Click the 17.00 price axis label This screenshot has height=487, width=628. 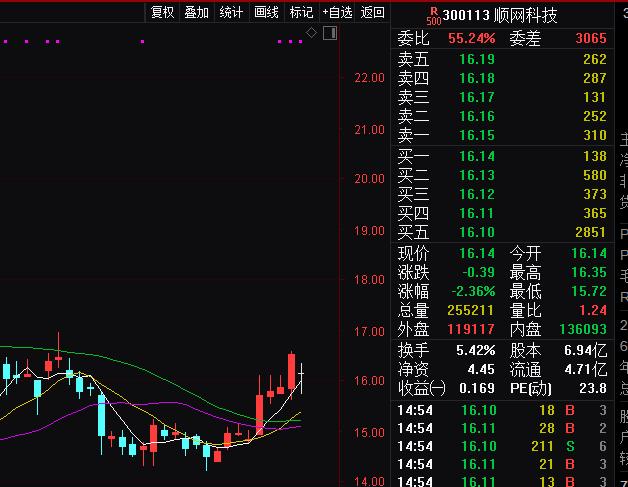(x=369, y=332)
